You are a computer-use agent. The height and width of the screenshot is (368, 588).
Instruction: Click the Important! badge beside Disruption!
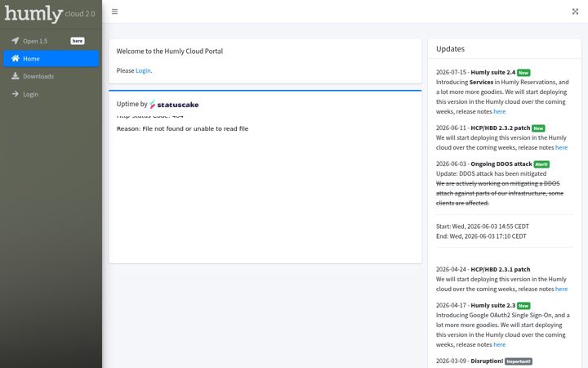coord(519,361)
